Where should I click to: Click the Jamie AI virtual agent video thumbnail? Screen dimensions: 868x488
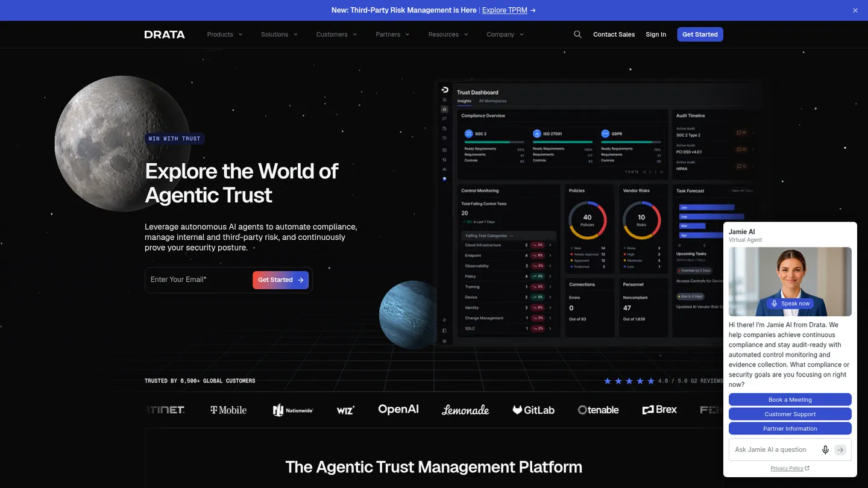coord(790,281)
